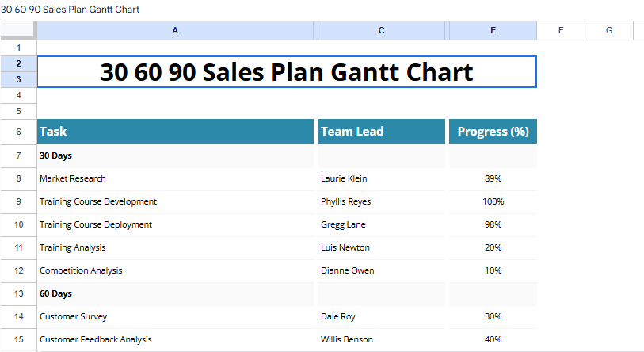Viewport: 644px width, 352px height.
Task: Select column F header
Action: point(561,30)
